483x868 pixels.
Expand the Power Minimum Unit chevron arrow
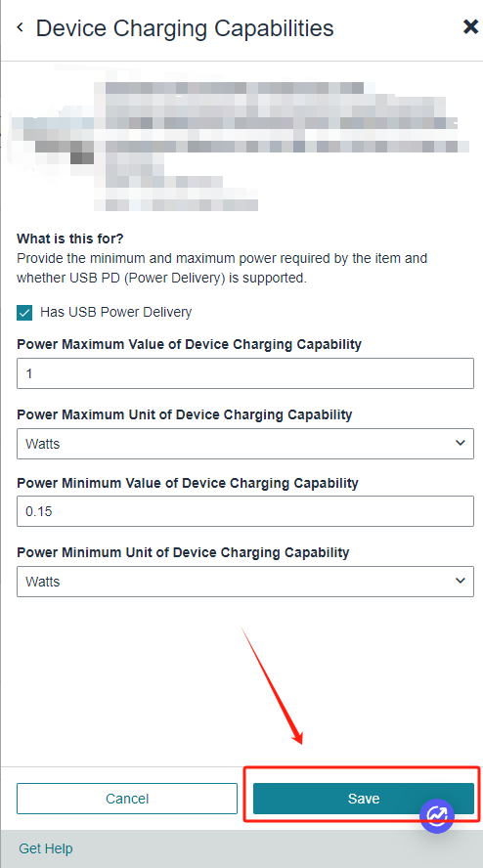460,581
